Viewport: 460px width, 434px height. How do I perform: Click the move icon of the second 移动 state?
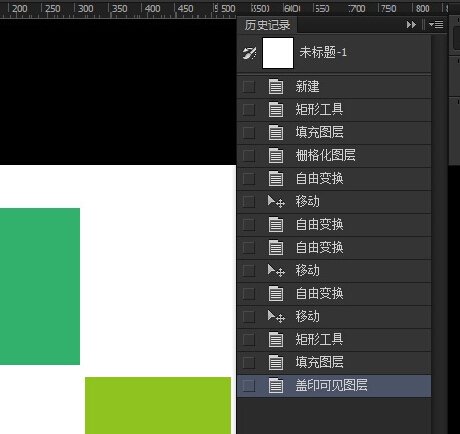coord(276,270)
